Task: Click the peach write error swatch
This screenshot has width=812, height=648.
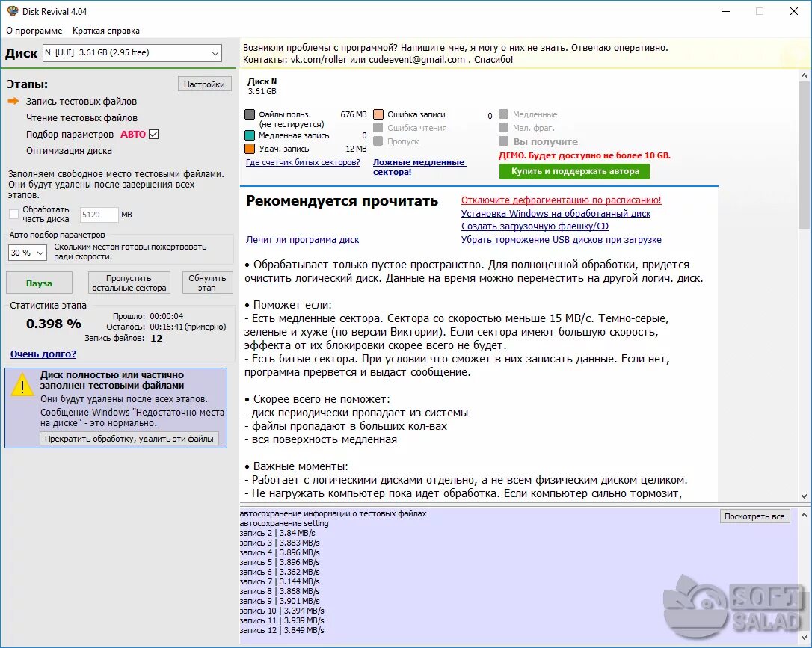Action: coord(378,114)
